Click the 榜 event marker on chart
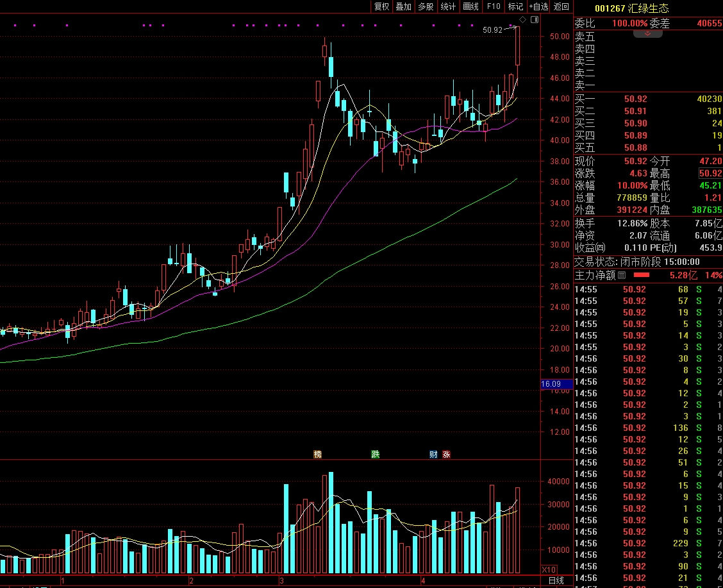Screen dimensions: 723x588 tap(317, 455)
